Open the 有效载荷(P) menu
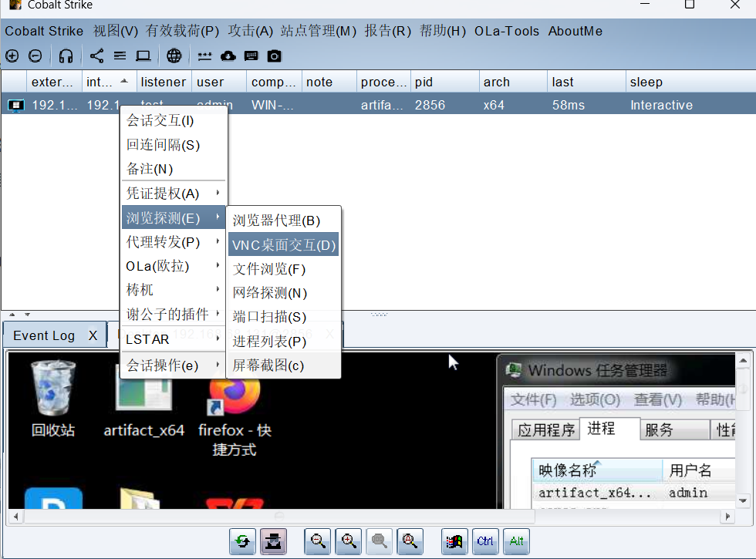Viewport: 756px width, 559px height. [x=182, y=32]
